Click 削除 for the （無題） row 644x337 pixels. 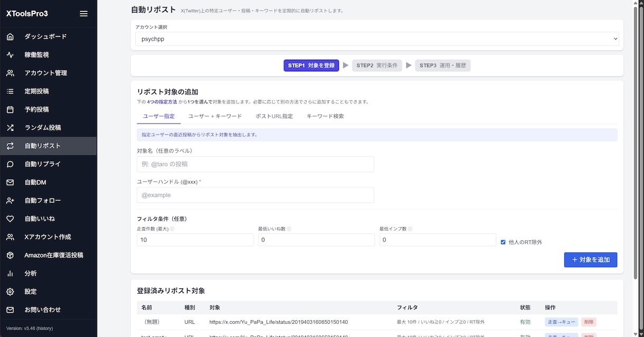589,322
